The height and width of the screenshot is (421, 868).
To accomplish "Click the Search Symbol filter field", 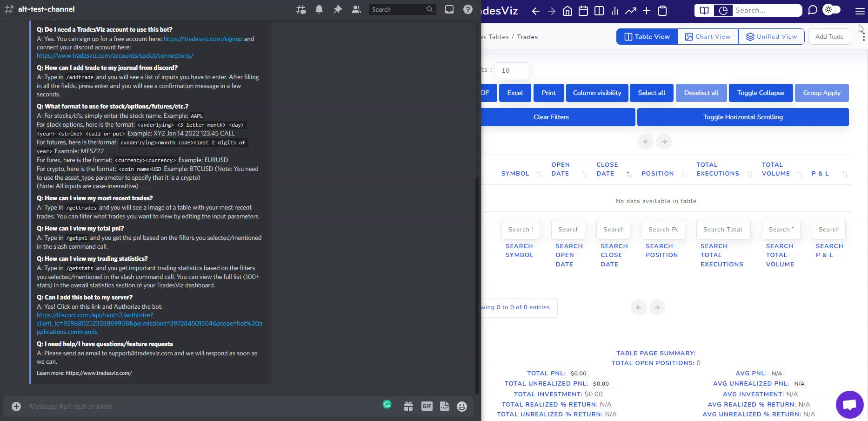I will tap(521, 230).
